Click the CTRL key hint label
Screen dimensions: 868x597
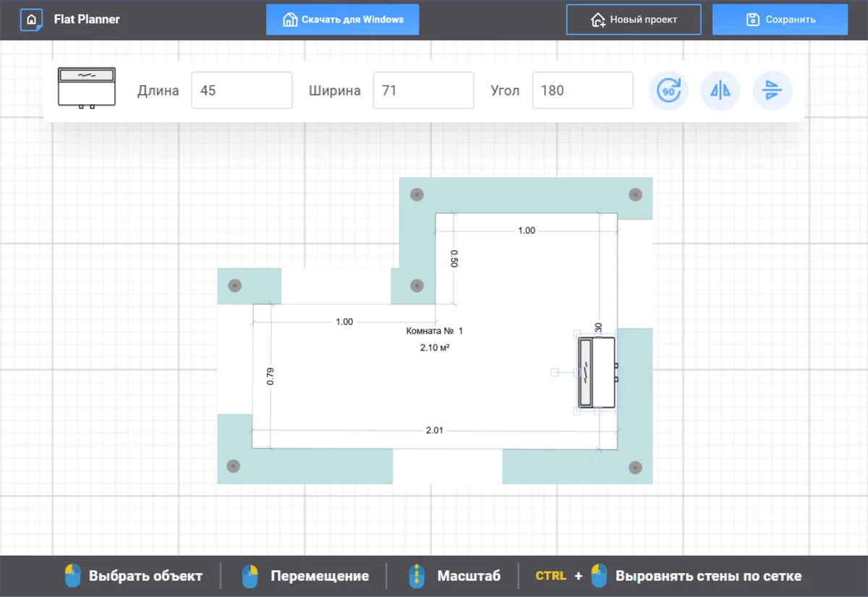click(551, 576)
